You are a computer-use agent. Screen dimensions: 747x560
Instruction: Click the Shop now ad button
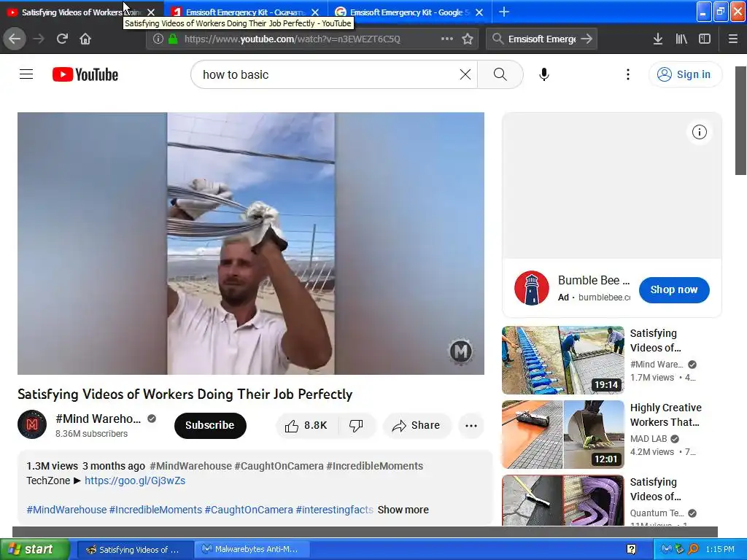coord(674,289)
